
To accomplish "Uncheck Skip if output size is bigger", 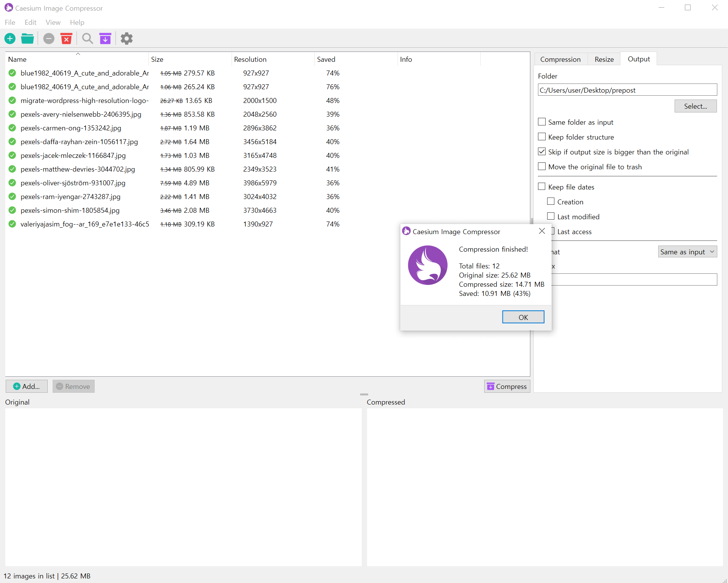I will coord(542,151).
